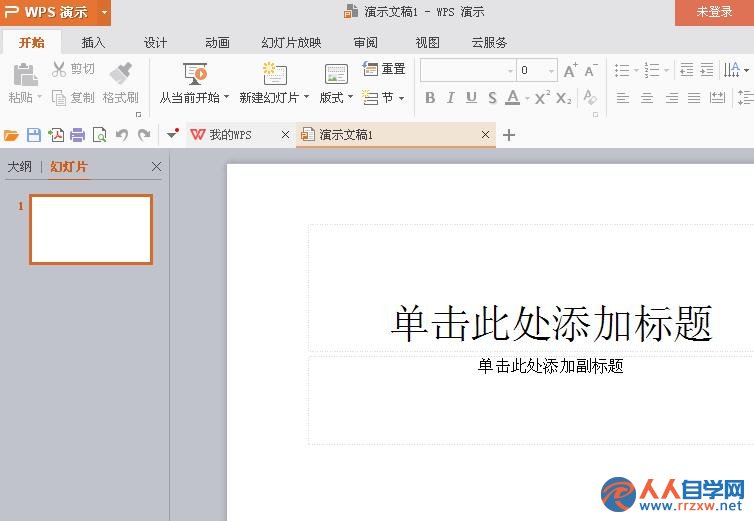Image resolution: width=754 pixels, height=521 pixels.
Task: Open the Review (审阅) ribbon tab
Action: (365, 42)
